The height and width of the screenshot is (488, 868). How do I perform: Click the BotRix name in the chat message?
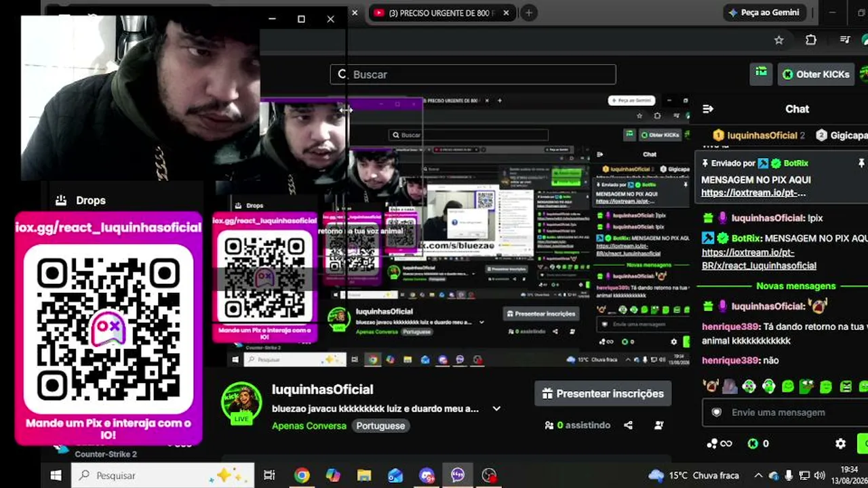(x=745, y=239)
